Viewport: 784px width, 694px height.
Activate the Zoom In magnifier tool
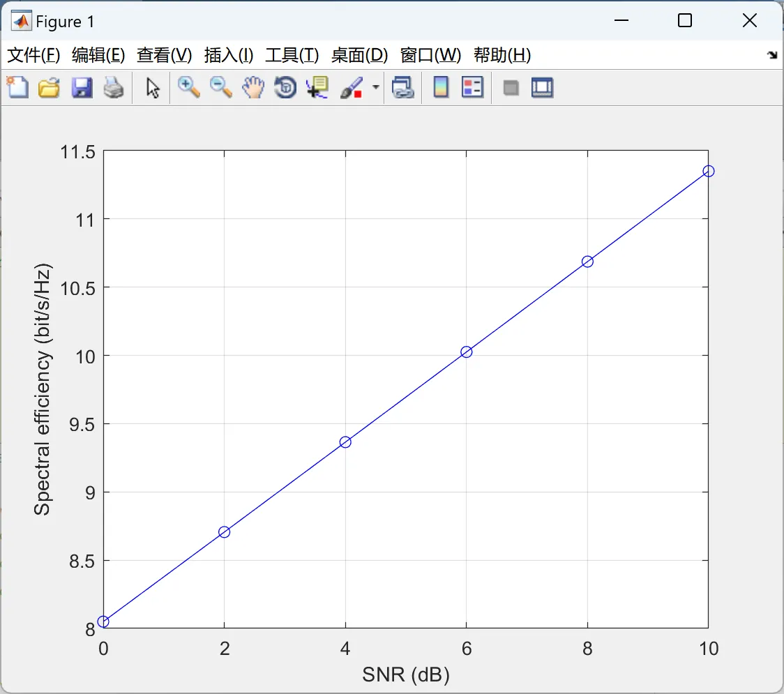point(188,87)
